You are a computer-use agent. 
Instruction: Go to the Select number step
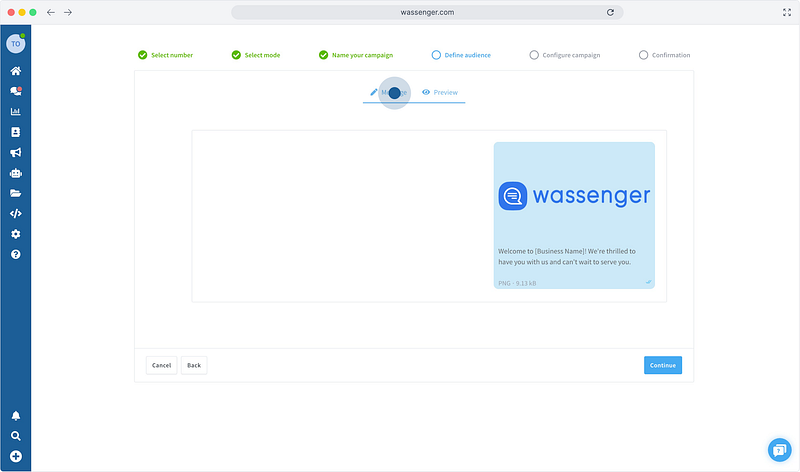point(166,55)
